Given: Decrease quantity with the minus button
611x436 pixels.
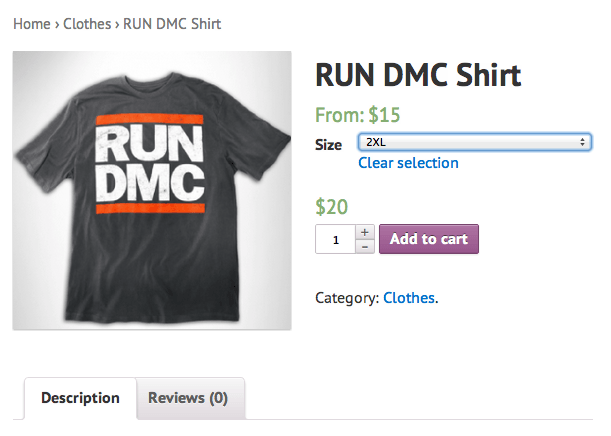Looking at the screenshot, I should pos(365,246).
